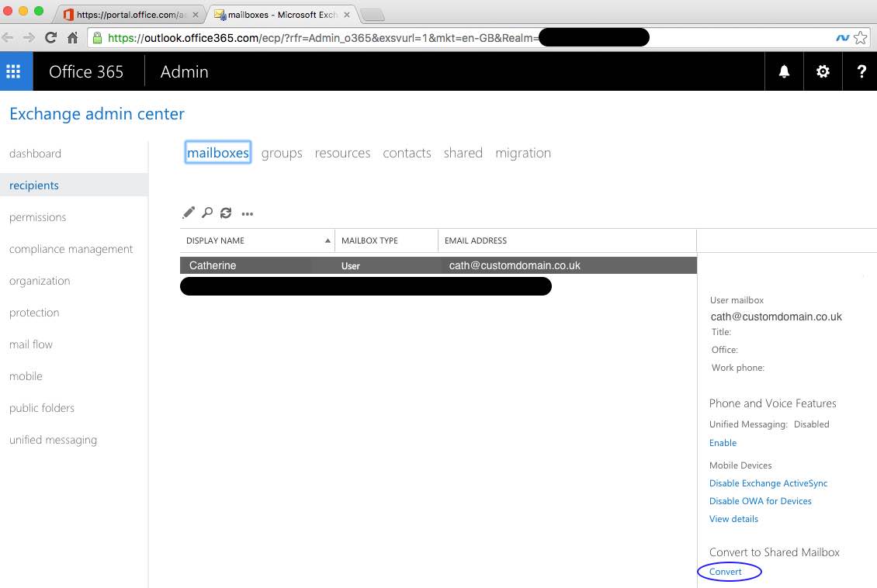Select the Catherine display name cell
Viewport: 877px width, 588px height.
pos(213,265)
